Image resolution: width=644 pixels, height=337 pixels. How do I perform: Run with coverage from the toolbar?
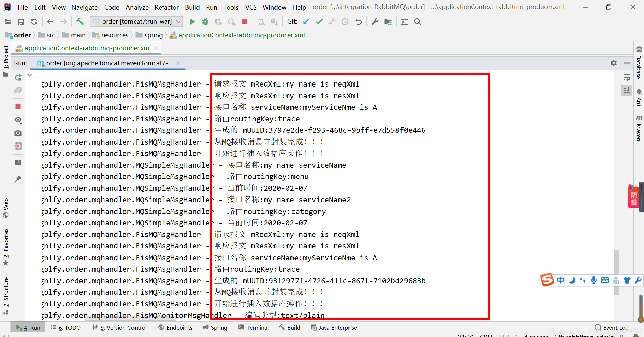pos(218,22)
